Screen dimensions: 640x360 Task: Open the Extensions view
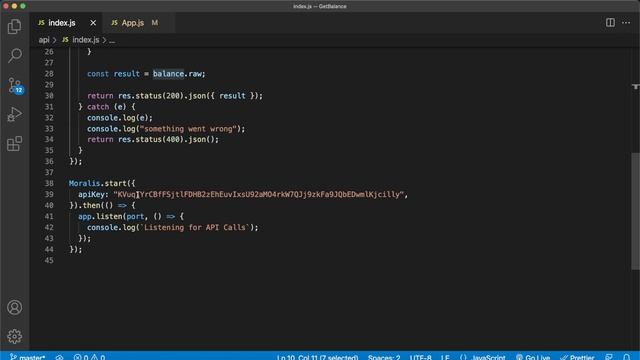tap(14, 143)
